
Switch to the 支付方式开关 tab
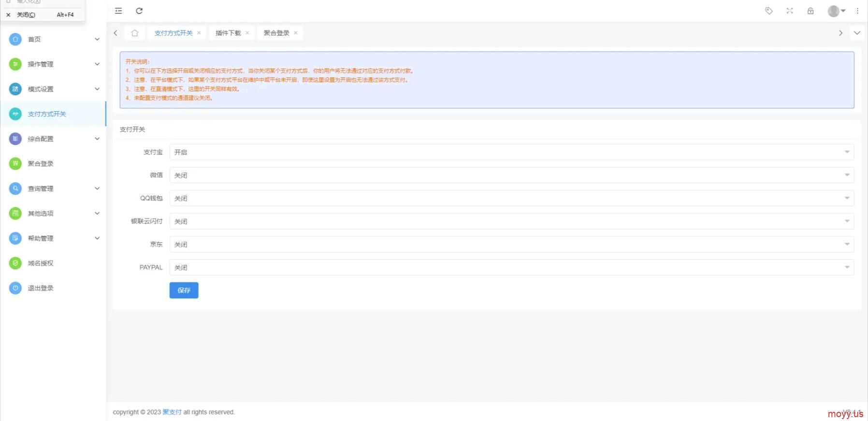tap(174, 33)
